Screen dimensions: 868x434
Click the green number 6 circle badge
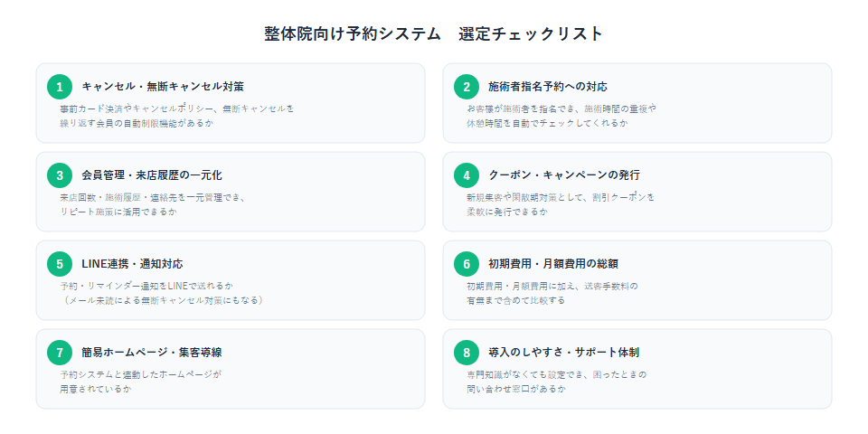coord(467,263)
